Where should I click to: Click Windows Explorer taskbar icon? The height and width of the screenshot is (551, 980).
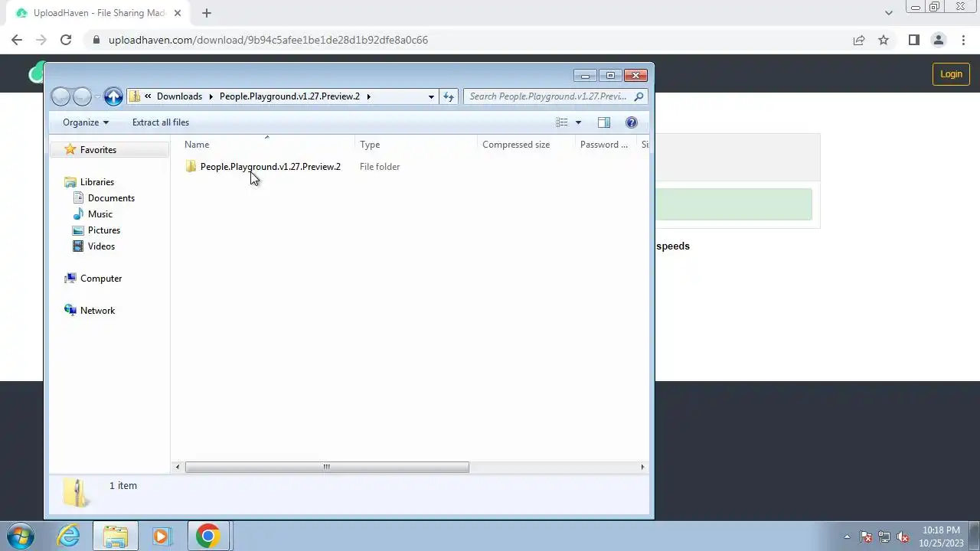pyautogui.click(x=116, y=536)
